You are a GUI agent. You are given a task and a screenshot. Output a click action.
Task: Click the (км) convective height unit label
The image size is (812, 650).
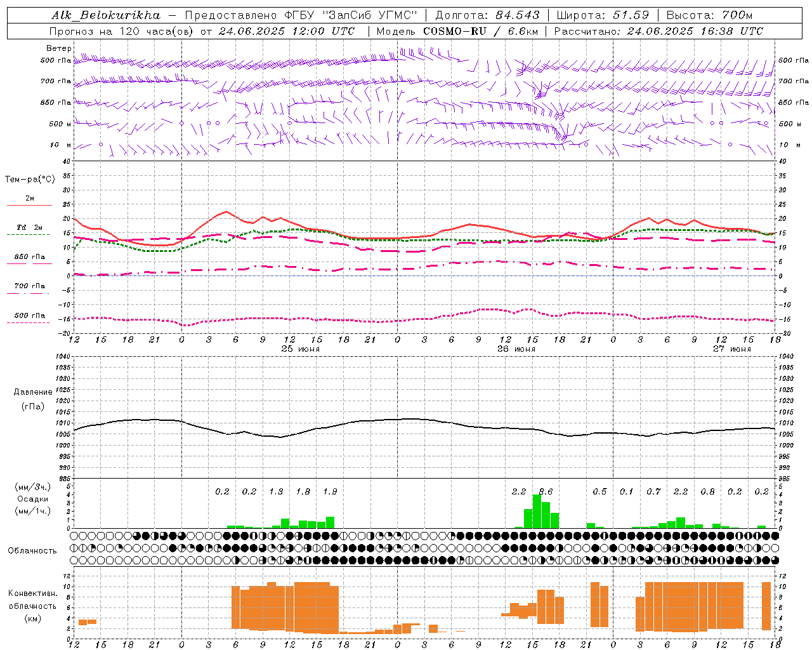(33, 618)
